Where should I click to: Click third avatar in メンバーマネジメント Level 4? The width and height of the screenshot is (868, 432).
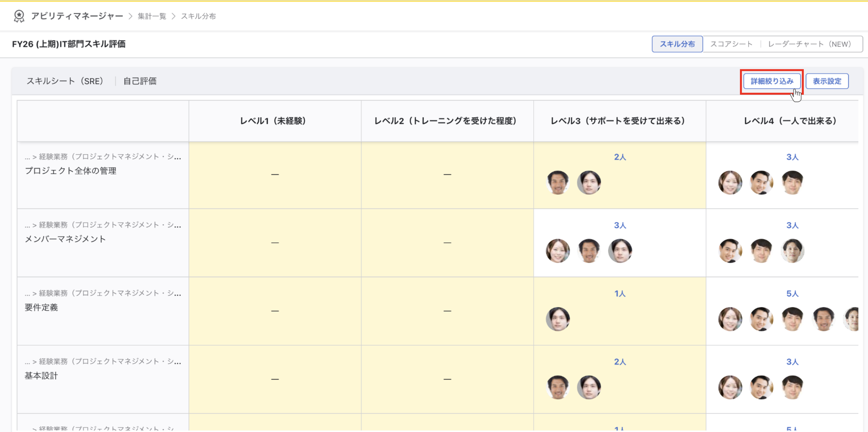point(792,251)
